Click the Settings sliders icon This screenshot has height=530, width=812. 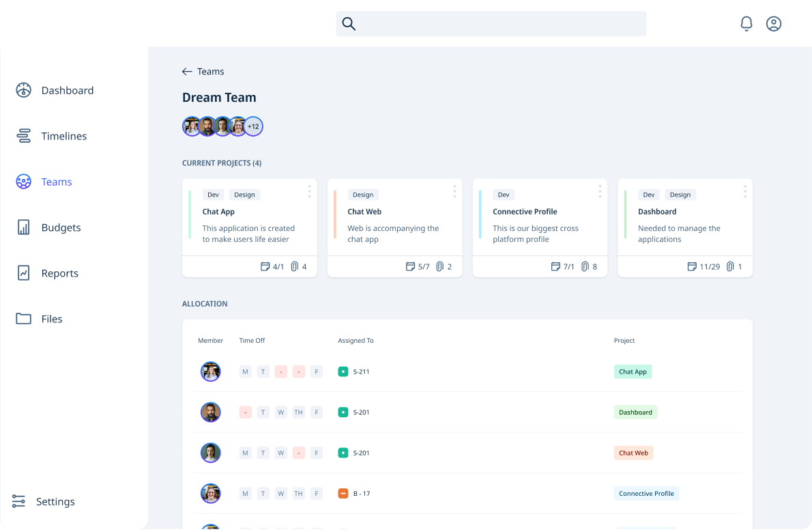(x=18, y=501)
